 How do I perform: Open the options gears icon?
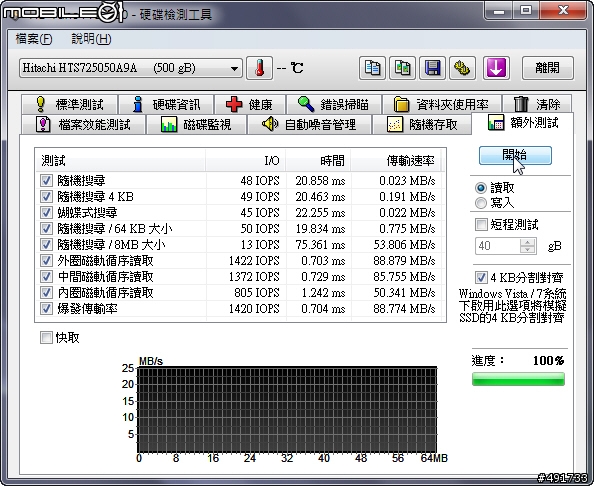coord(462,68)
